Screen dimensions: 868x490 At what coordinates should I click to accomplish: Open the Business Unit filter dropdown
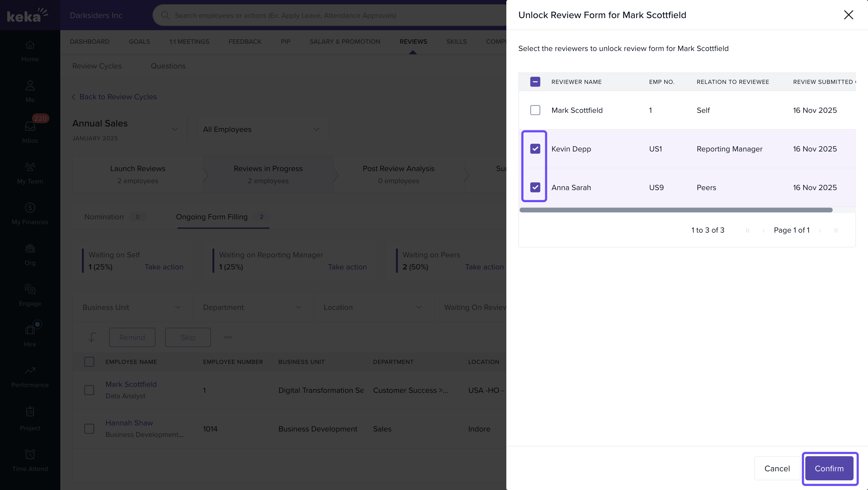pos(132,307)
